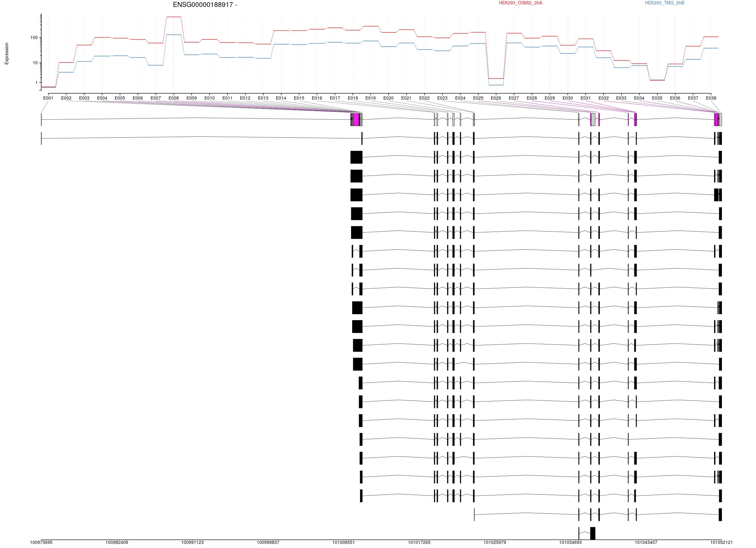Click exon label E011
756x548 pixels.
click(227, 98)
